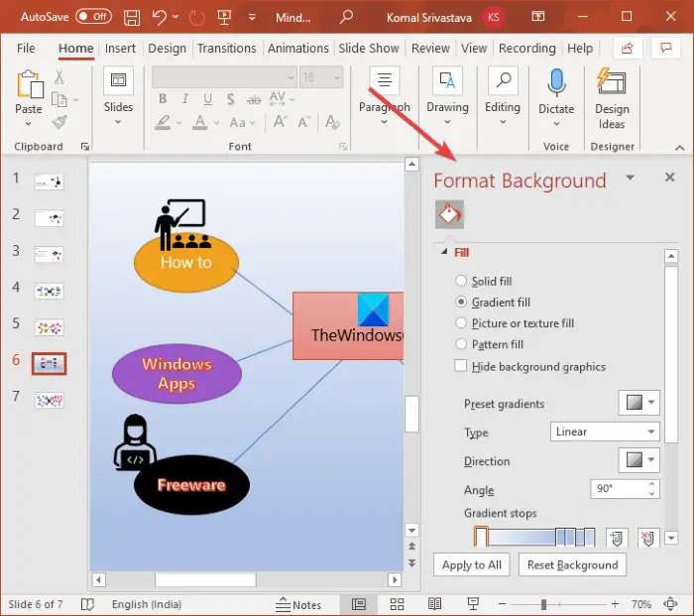Select the leftmost gradient stop
The height and width of the screenshot is (616, 694).
click(481, 537)
